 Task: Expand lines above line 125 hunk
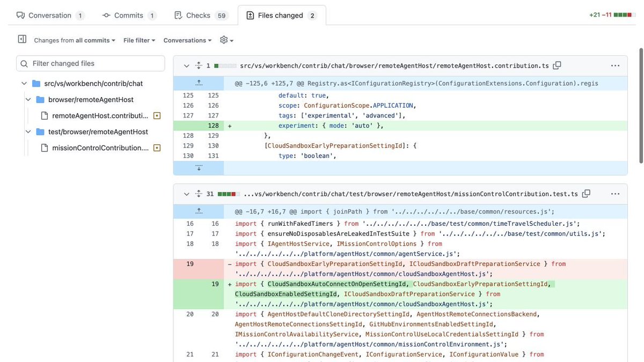point(199,83)
